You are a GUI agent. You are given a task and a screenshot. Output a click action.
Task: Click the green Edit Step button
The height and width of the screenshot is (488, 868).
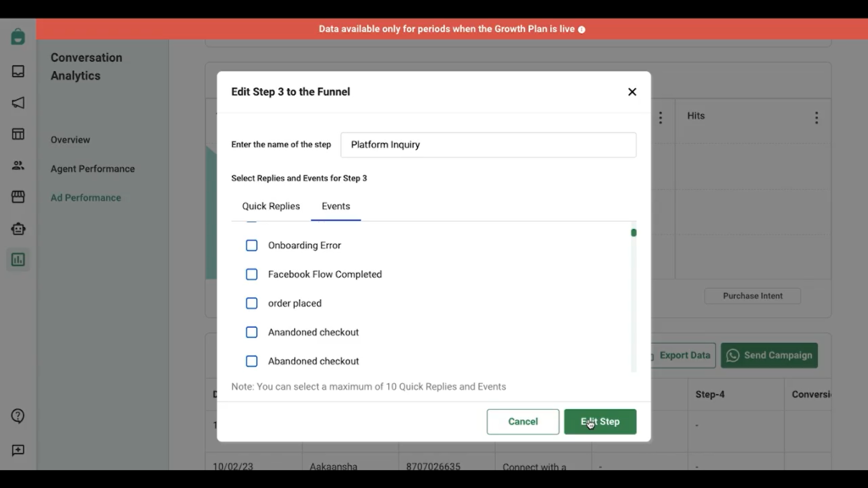[x=600, y=422]
